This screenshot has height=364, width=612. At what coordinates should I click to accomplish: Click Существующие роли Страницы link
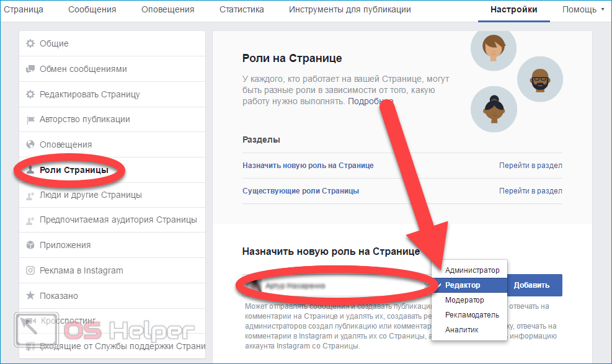[x=301, y=191]
